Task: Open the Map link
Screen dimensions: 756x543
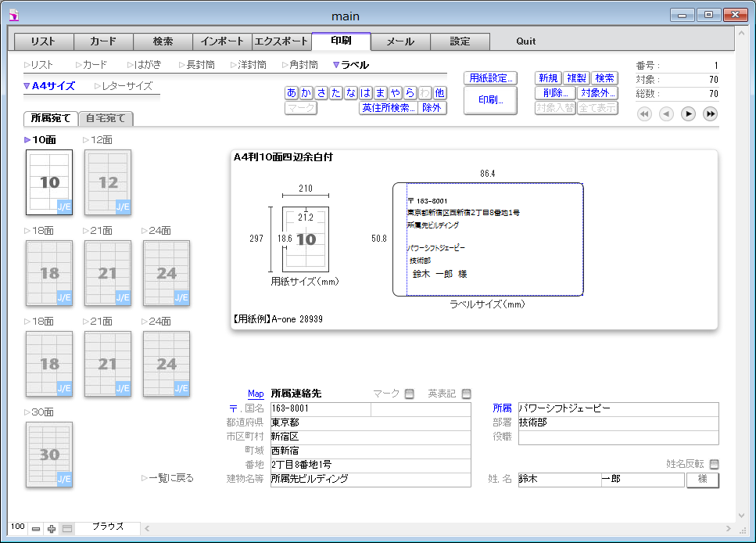Action: 256,394
